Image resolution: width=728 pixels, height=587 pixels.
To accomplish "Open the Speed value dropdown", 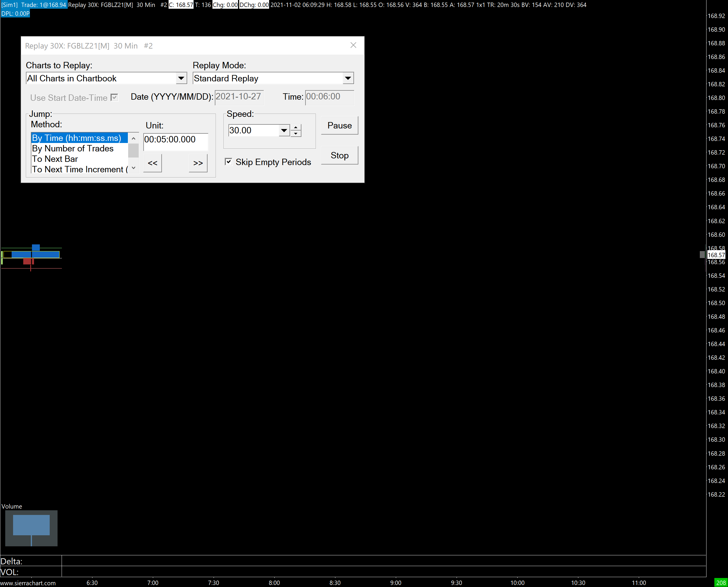I will (284, 130).
